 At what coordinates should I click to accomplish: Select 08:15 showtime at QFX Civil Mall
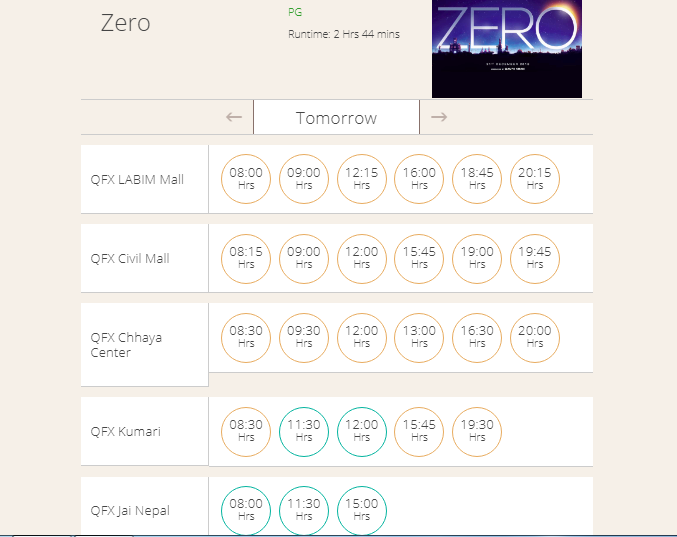(246, 258)
